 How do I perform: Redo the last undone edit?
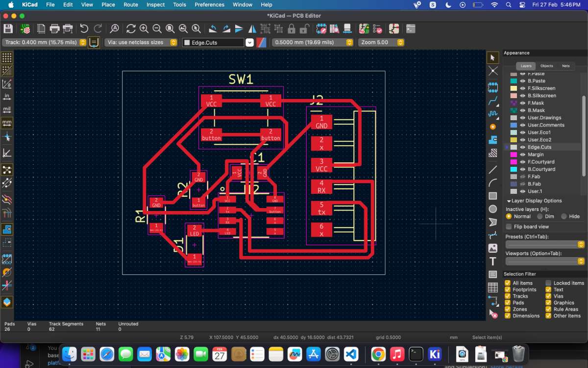(98, 28)
